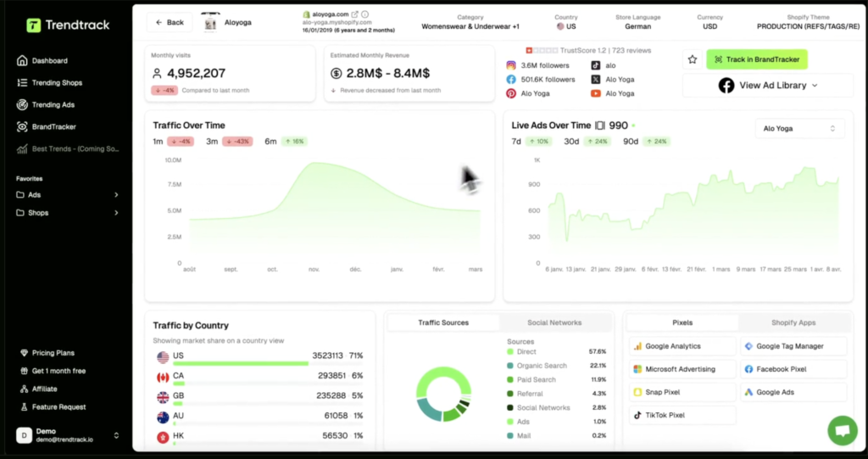Click the Facebook logo in Ad Library
Image resolution: width=868 pixels, height=459 pixels.
[x=726, y=86]
